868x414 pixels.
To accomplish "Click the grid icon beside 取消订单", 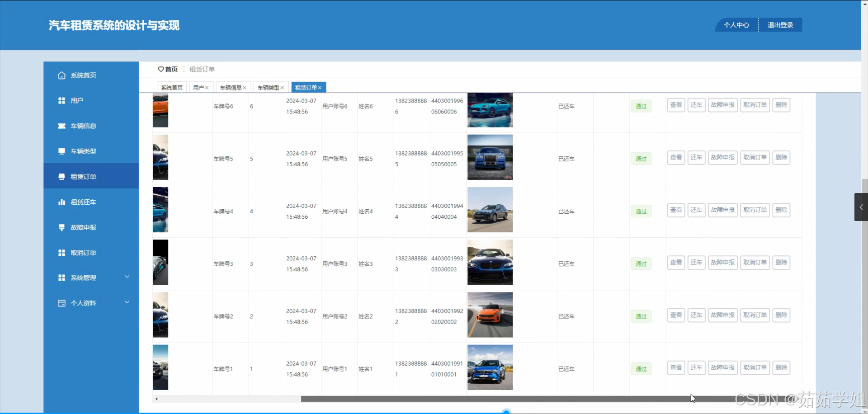I will point(61,253).
